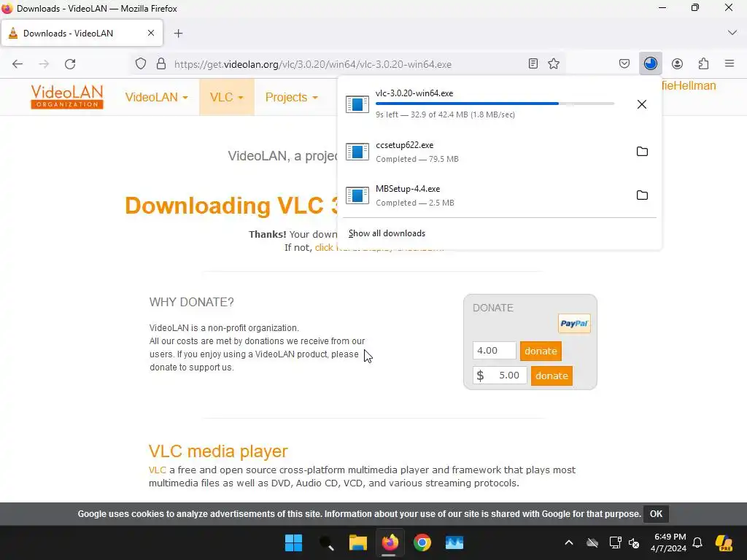Viewport: 747px width, 560px height.
Task: Click the 5.00 dollar donation field
Action: [x=500, y=376]
